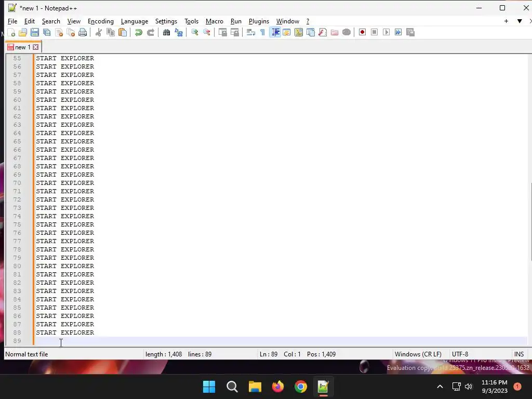Open the Search menu
The width and height of the screenshot is (532, 399).
[x=51, y=21]
